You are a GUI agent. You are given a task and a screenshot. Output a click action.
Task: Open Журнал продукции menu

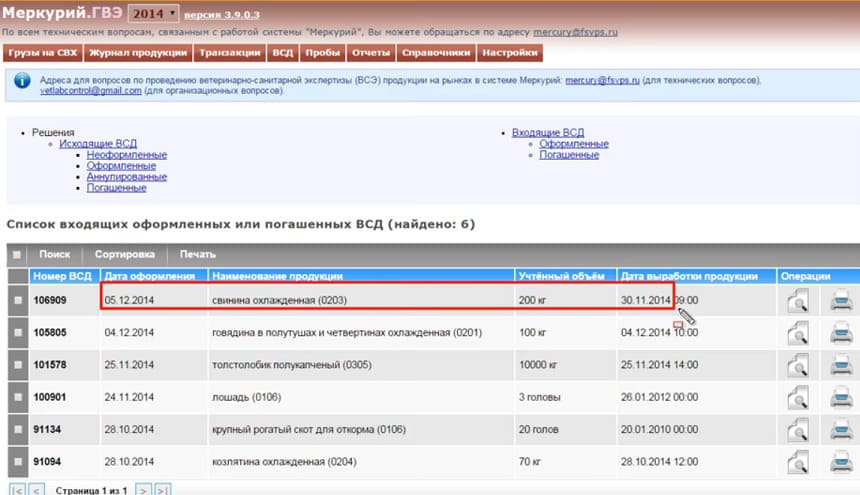coord(138,53)
